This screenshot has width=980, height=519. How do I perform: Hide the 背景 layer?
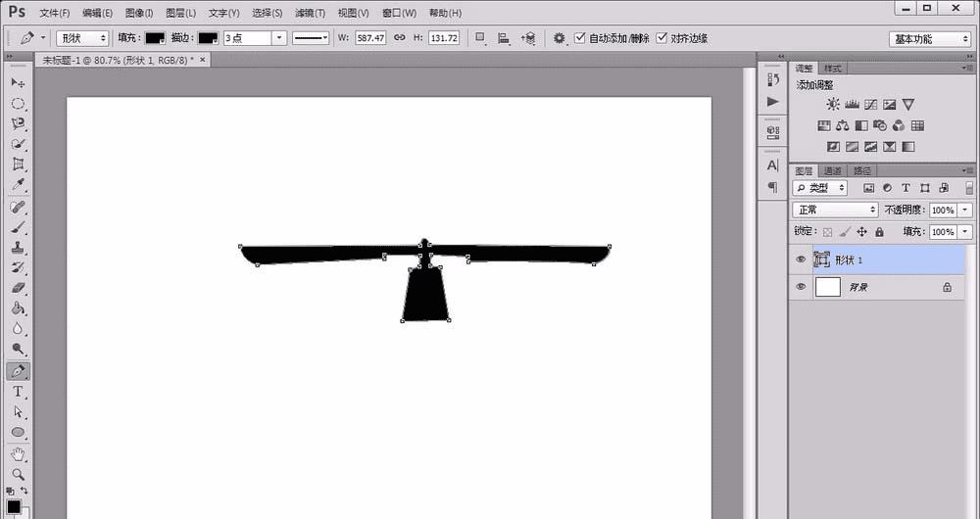click(x=801, y=287)
